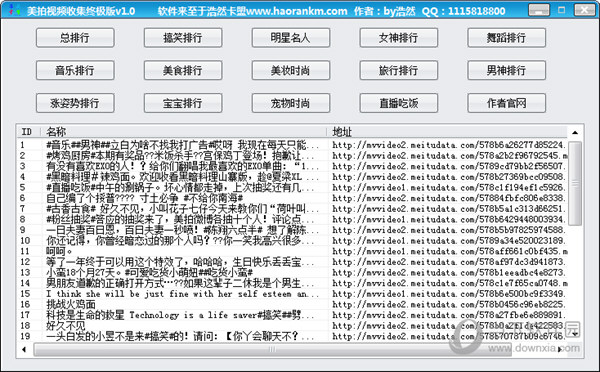Select the 明星名人 button
600x372 pixels.
(291, 38)
